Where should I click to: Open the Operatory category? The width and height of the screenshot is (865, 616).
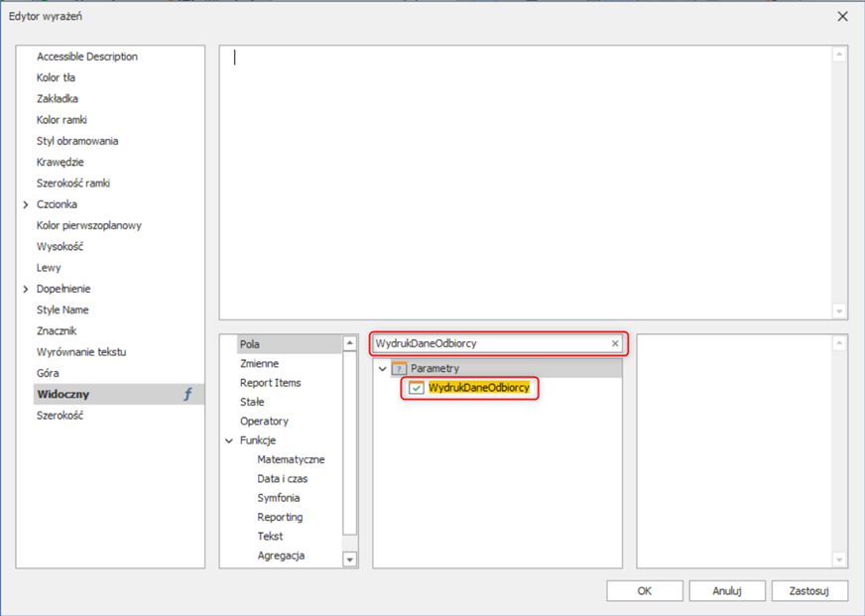tap(264, 422)
